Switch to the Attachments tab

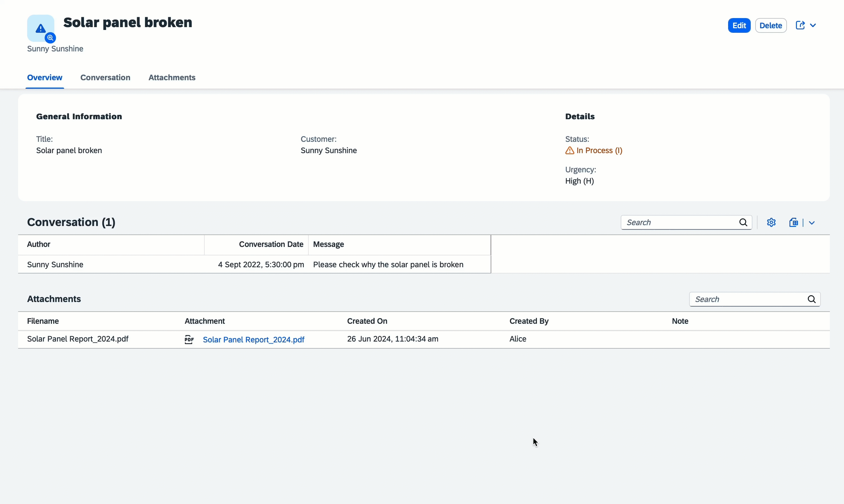[x=172, y=77]
